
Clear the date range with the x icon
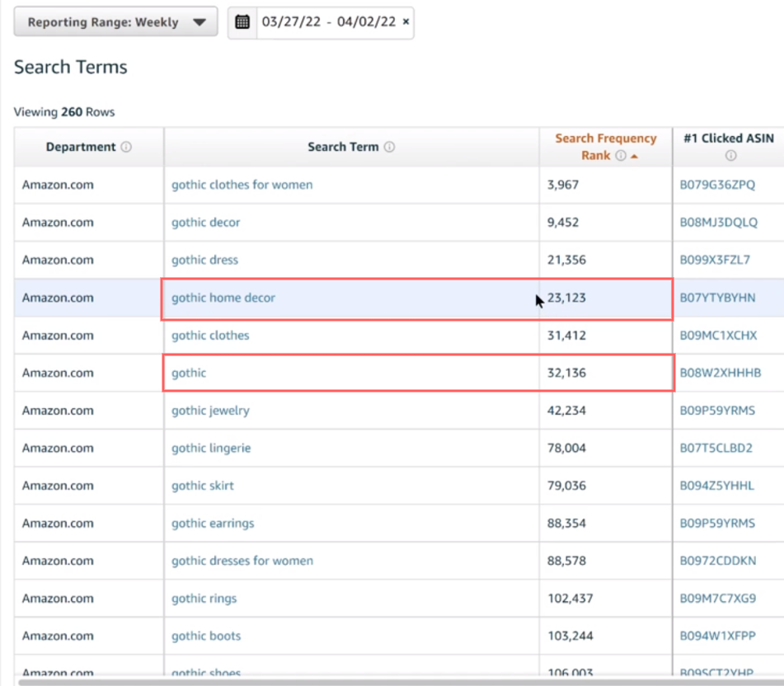click(x=406, y=22)
